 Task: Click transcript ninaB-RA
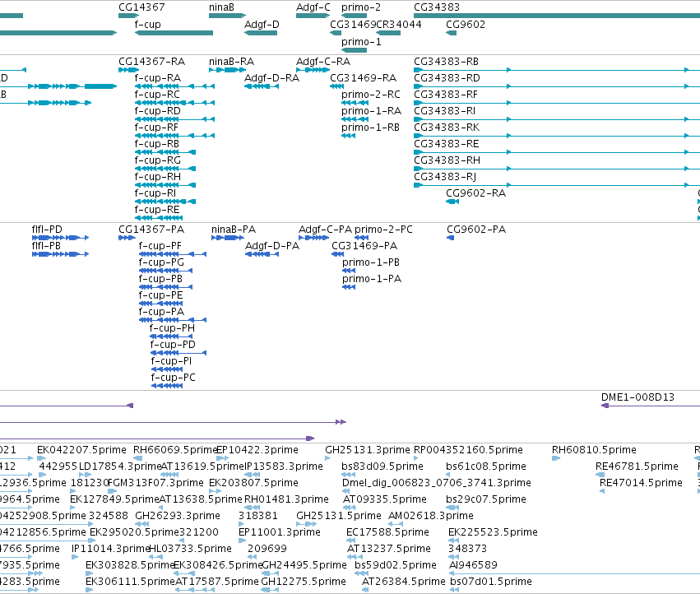point(231,62)
